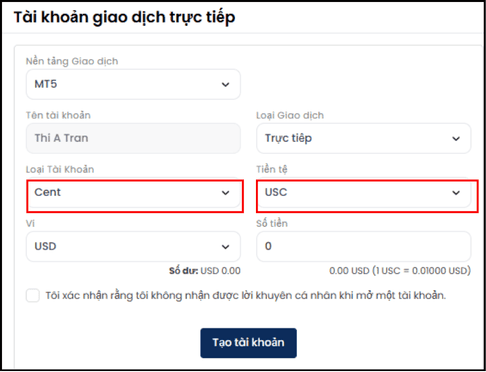The image size is (486, 372).
Task: Click the Tạo tài khoản button
Action: point(248,343)
